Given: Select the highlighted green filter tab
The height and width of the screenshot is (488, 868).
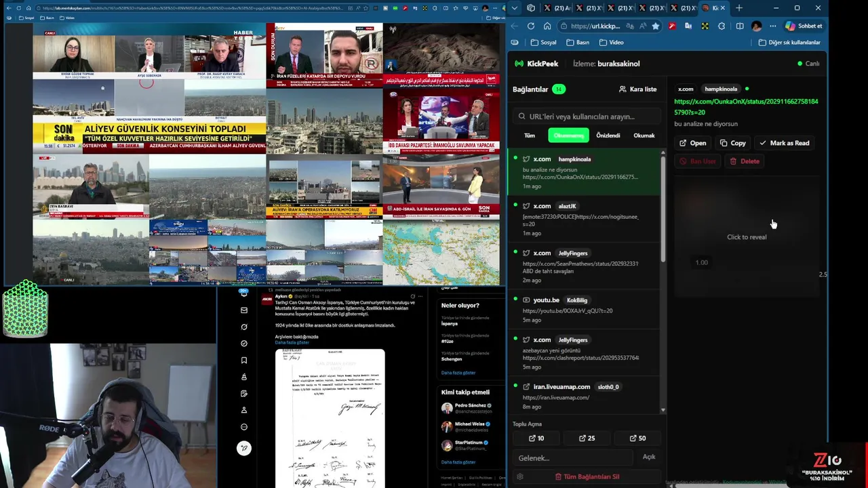Looking at the screenshot, I should (568, 136).
